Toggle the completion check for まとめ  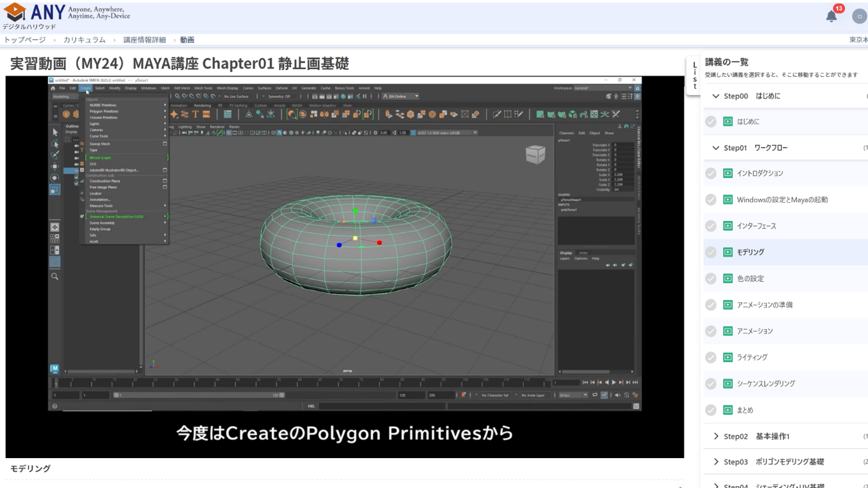click(711, 410)
